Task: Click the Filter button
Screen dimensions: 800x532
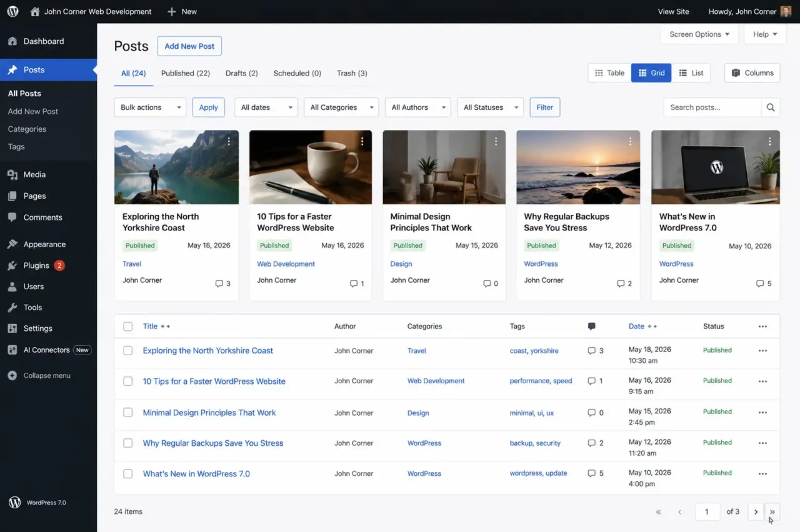Action: (545, 107)
